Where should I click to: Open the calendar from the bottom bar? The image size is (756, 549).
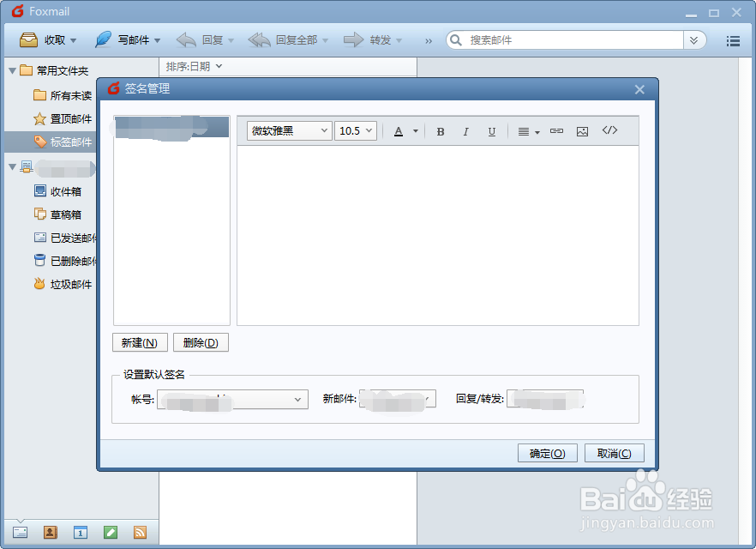[x=80, y=532]
